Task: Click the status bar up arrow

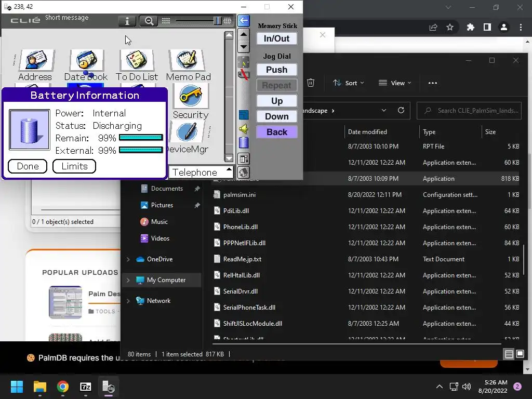Action: (x=244, y=34)
